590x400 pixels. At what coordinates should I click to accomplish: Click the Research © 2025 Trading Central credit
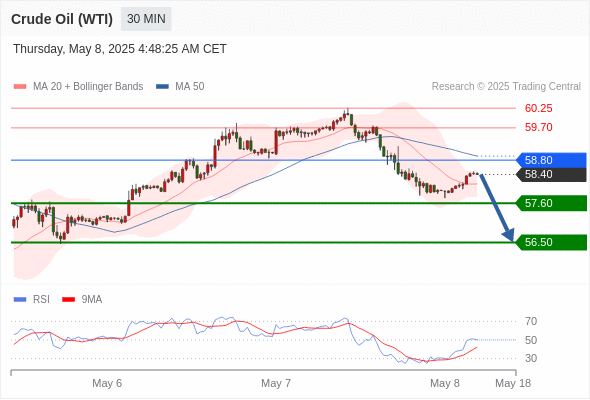tap(506, 87)
